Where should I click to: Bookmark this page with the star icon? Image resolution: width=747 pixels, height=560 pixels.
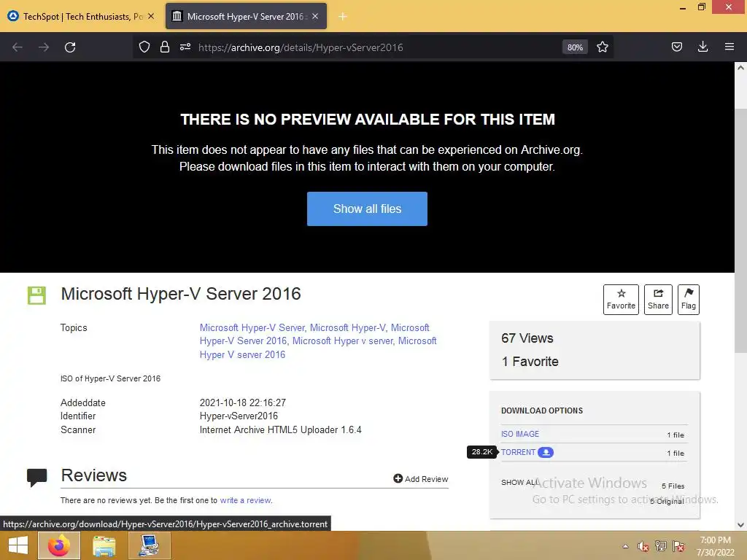(602, 47)
